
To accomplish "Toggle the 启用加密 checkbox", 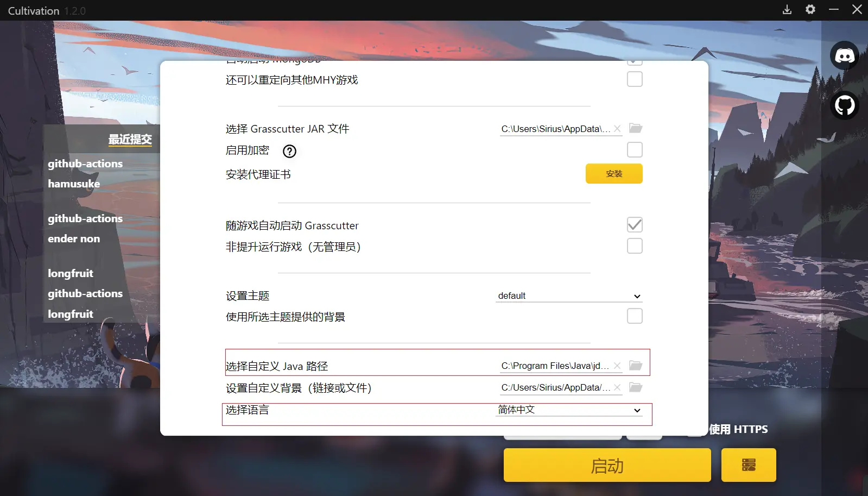I will (635, 150).
